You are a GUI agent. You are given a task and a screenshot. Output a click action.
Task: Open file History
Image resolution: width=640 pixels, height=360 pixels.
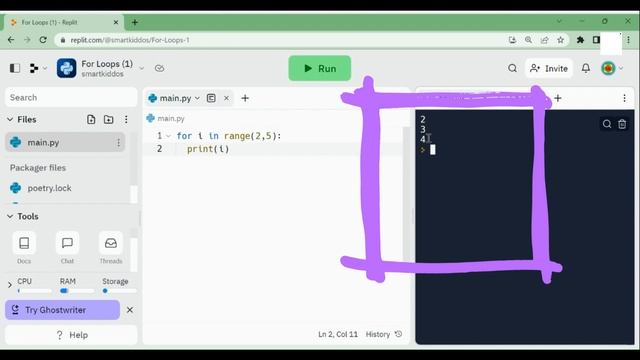coord(384,334)
